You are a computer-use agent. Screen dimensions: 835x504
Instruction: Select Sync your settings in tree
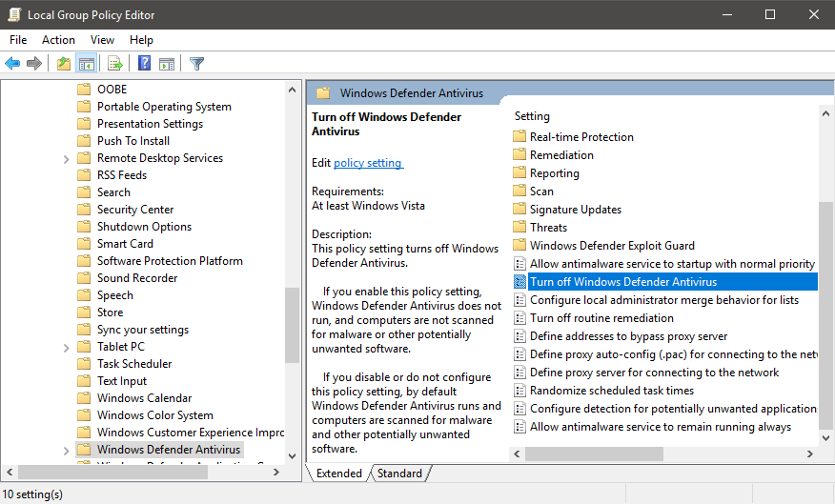point(143,330)
